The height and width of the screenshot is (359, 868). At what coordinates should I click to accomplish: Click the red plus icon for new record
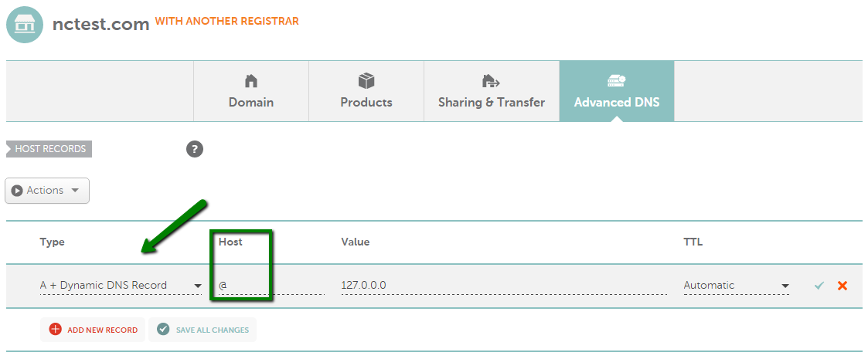click(x=56, y=329)
